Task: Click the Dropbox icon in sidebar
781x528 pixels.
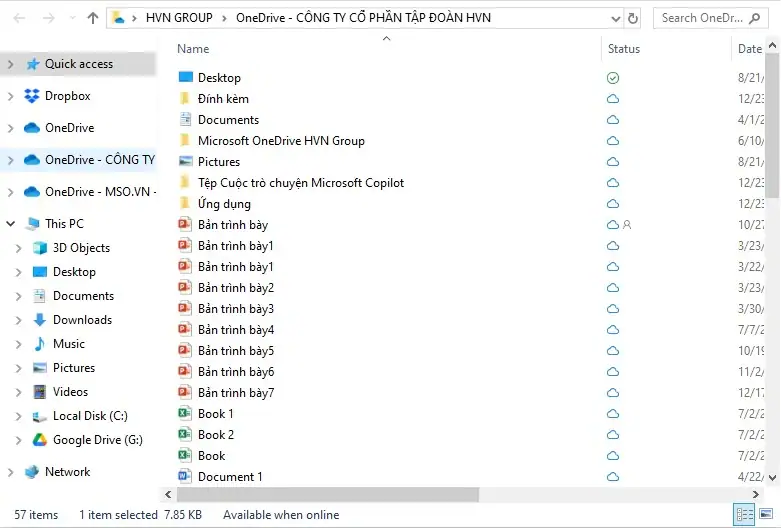Action: tap(32, 96)
